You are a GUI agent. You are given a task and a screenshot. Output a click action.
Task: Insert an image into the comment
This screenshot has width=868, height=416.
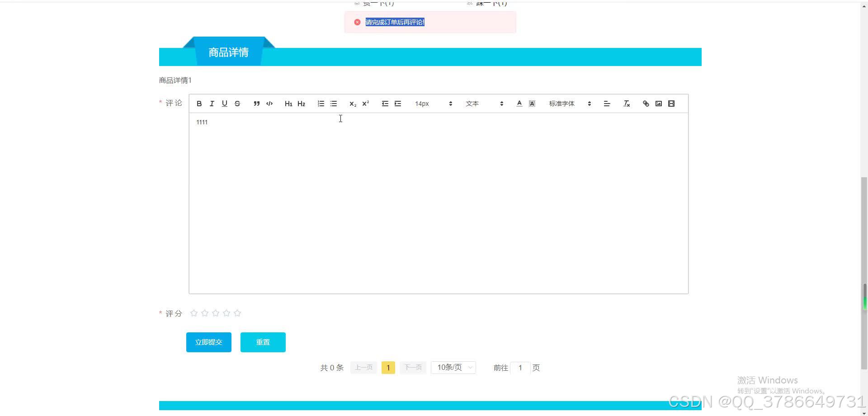click(x=658, y=104)
